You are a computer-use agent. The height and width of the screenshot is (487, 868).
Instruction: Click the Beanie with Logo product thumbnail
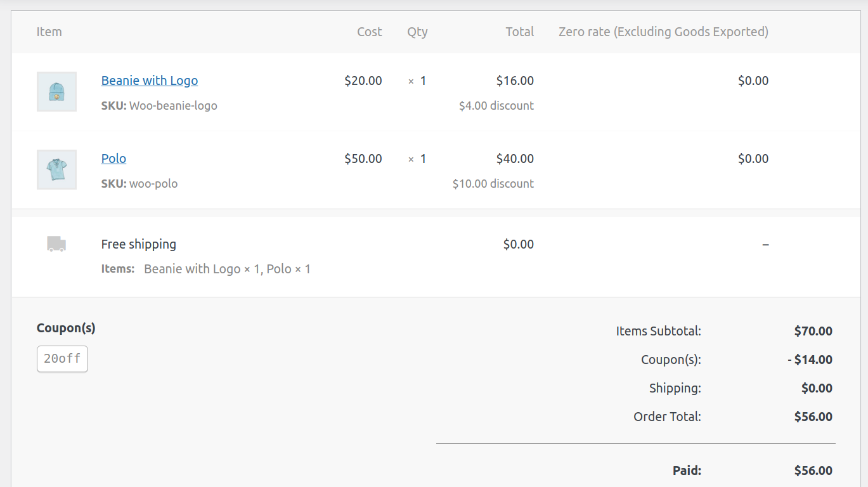pyautogui.click(x=56, y=91)
